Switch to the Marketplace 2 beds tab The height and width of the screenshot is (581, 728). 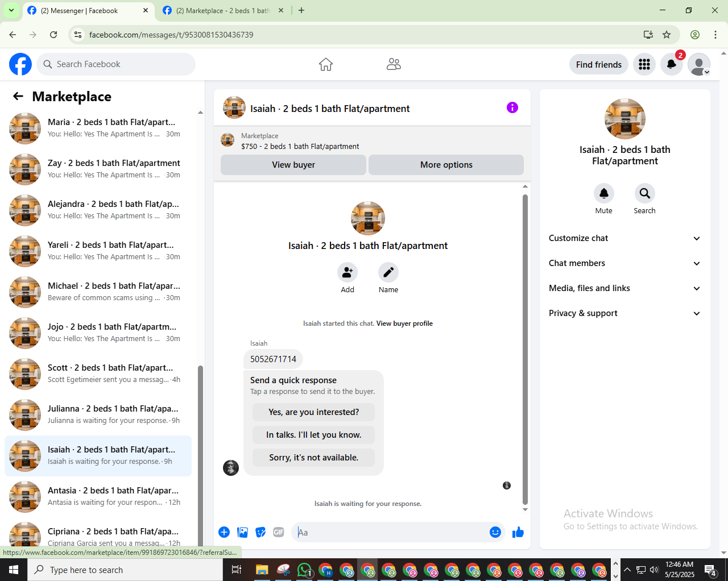[223, 10]
